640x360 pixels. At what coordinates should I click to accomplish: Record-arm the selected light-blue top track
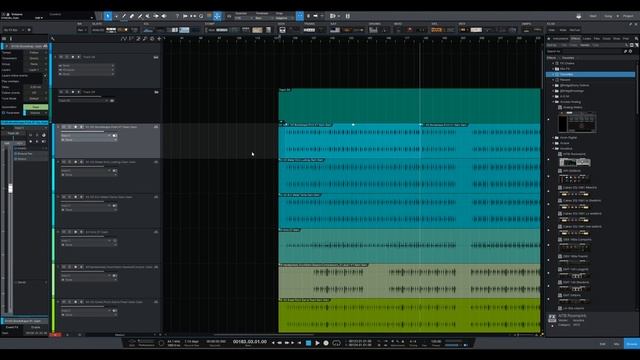(76, 127)
